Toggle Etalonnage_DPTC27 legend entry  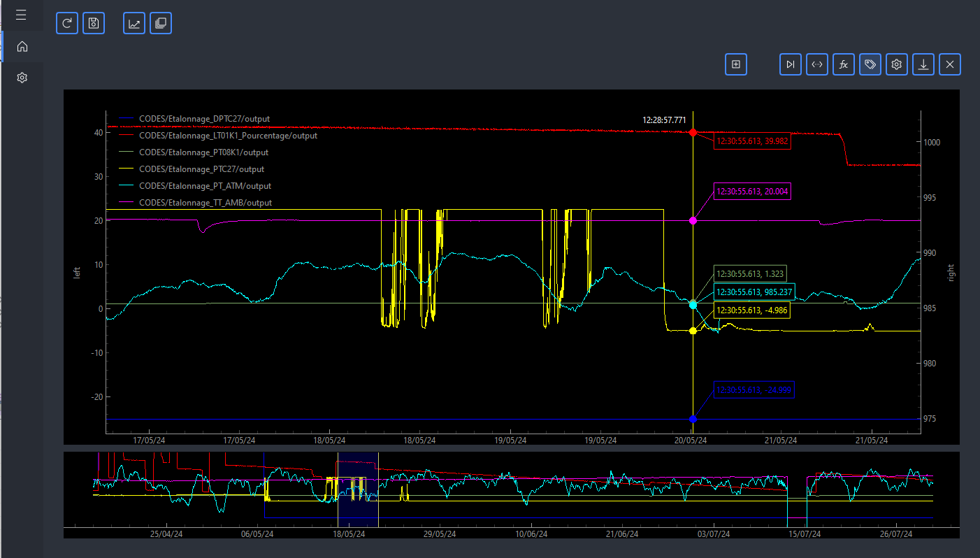[204, 119]
